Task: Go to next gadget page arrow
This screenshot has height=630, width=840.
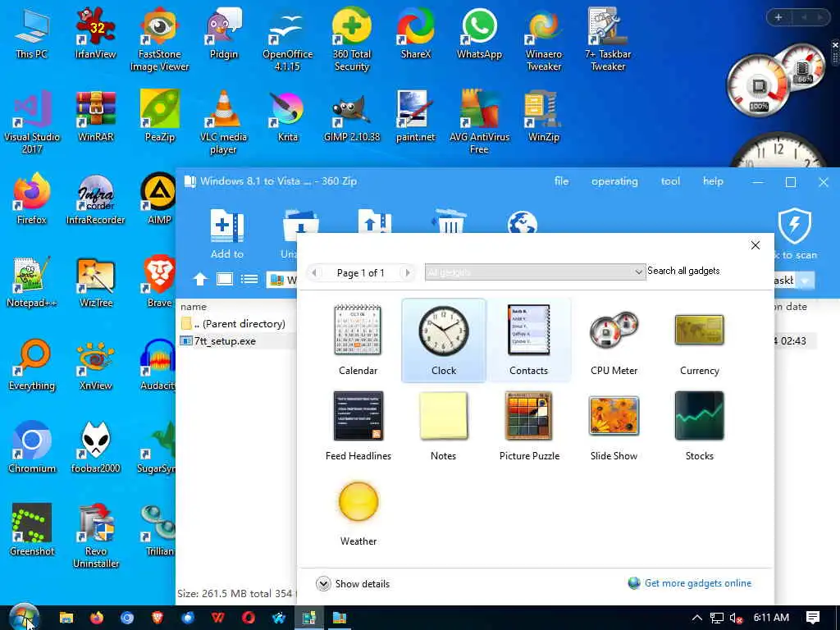Action: pyautogui.click(x=408, y=272)
